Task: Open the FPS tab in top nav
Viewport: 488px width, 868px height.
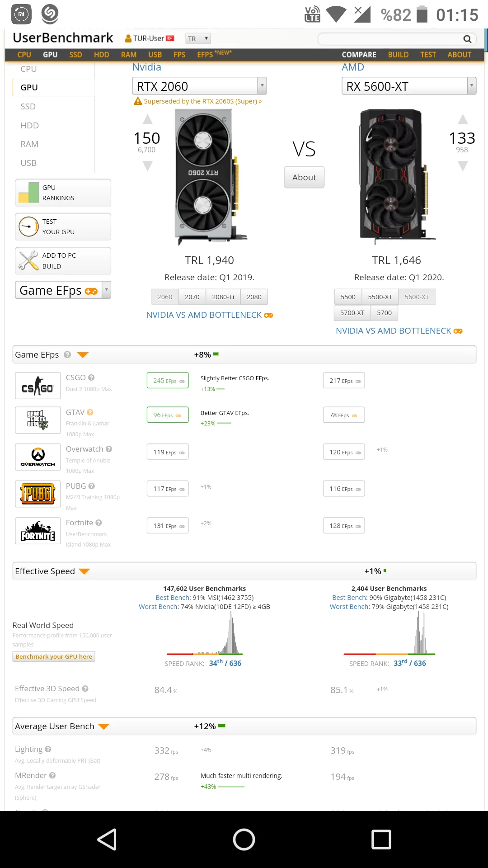Action: [x=179, y=55]
